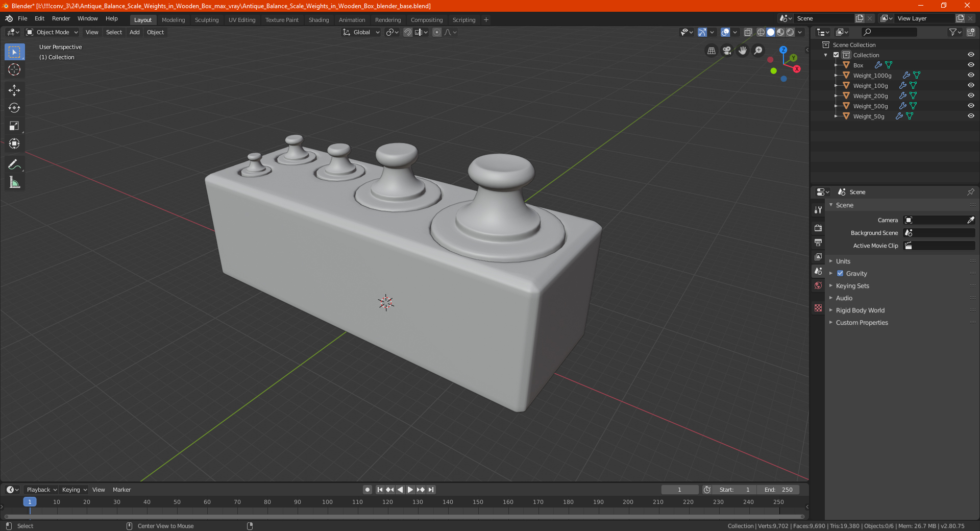Open the Object Mode dropdown
Screen dimensions: 980x531
(x=52, y=32)
